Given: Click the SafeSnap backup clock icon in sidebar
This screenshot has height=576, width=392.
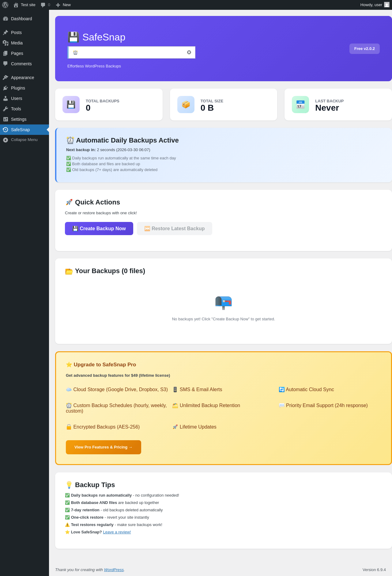Looking at the screenshot, I should tap(6, 130).
